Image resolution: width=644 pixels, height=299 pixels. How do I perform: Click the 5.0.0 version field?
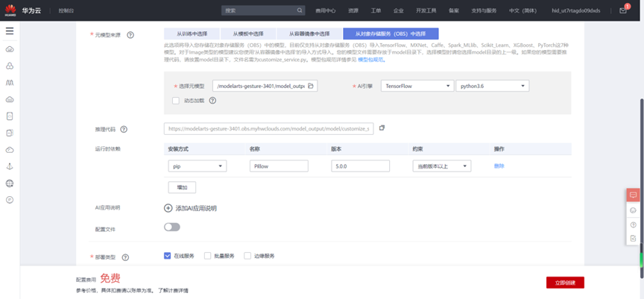click(x=360, y=166)
